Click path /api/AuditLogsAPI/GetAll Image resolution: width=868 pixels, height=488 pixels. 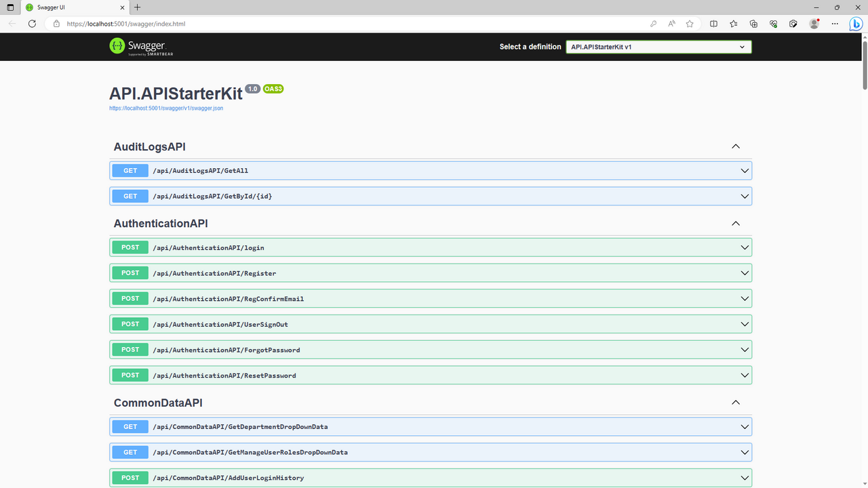(201, 171)
